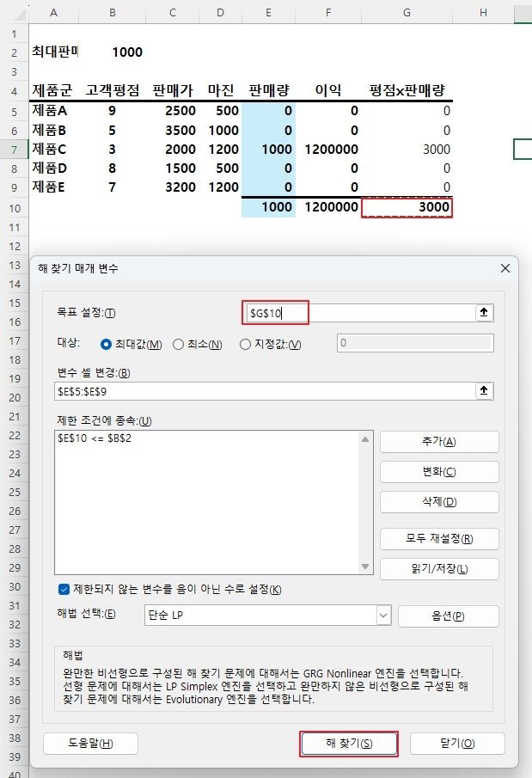Click the 삭제(D) button
The height and width of the screenshot is (778, 532).
[439, 502]
